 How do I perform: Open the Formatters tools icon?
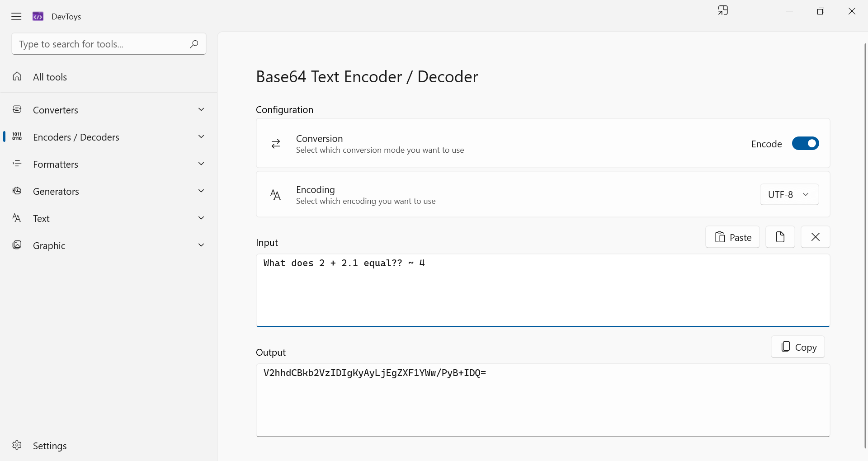[x=17, y=164]
